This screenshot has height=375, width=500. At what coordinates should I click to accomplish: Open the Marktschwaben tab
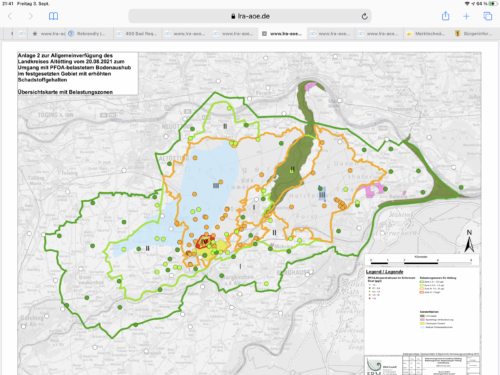428,34
